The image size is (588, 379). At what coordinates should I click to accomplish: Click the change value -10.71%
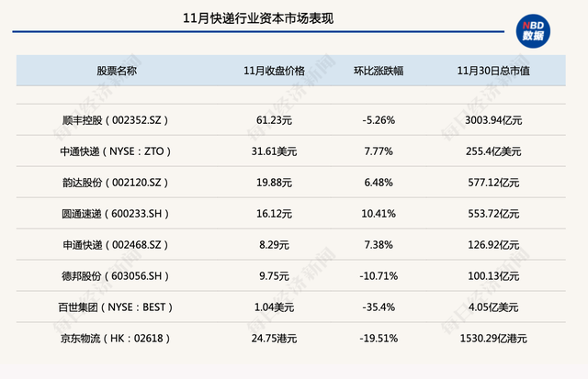[x=379, y=276]
